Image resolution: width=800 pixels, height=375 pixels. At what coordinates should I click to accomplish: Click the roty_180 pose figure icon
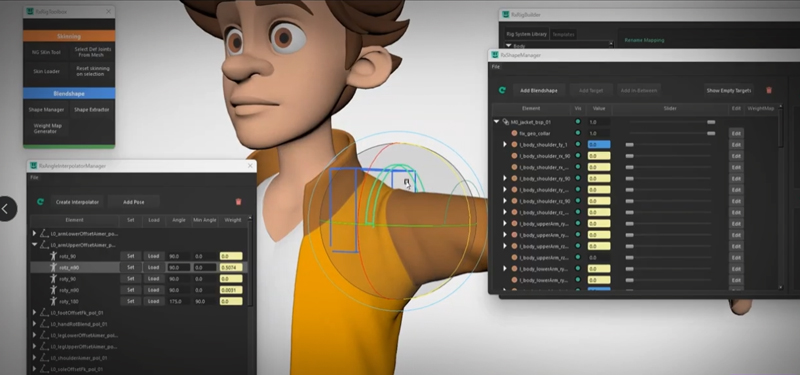(54, 301)
